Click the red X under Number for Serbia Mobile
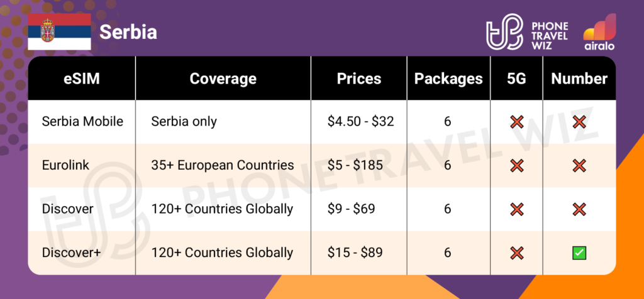This screenshot has height=299, width=644. coord(579,121)
